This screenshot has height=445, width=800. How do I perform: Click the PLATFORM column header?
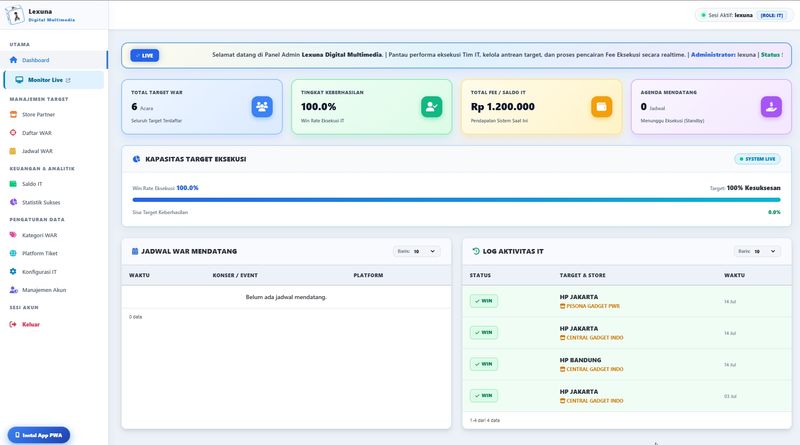368,275
